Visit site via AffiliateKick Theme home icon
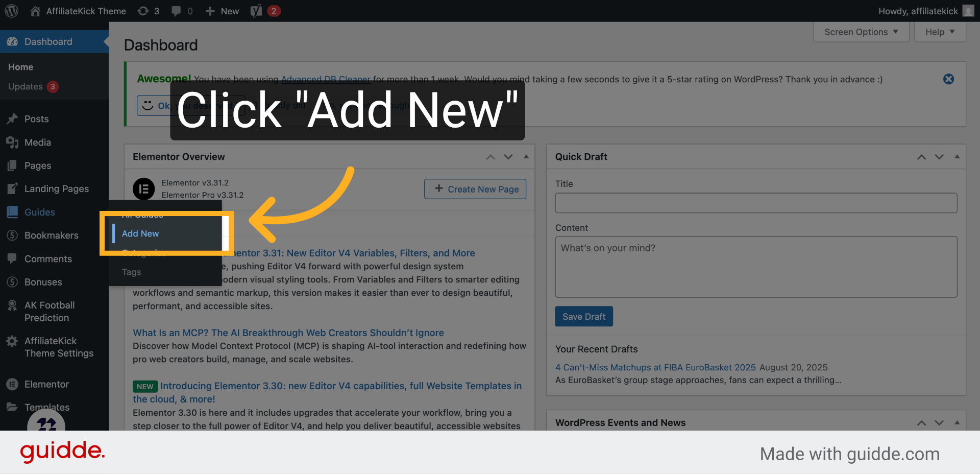Screen dimensions: 980x474 point(35,11)
